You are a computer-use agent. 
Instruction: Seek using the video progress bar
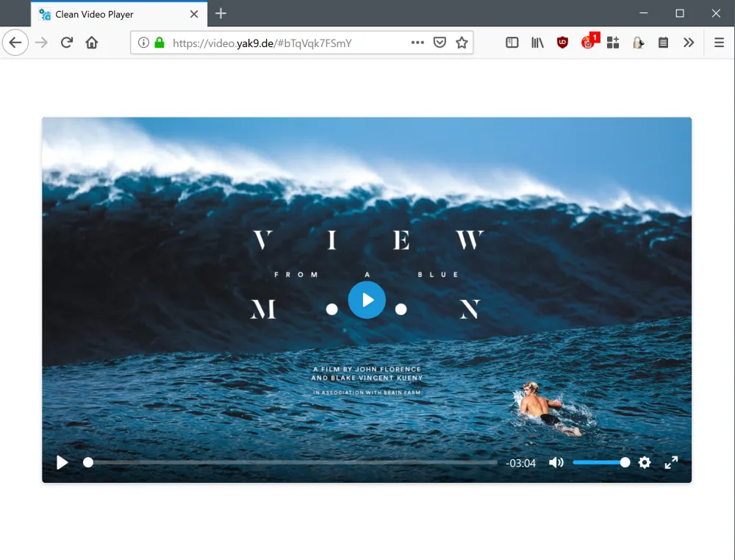(290, 462)
